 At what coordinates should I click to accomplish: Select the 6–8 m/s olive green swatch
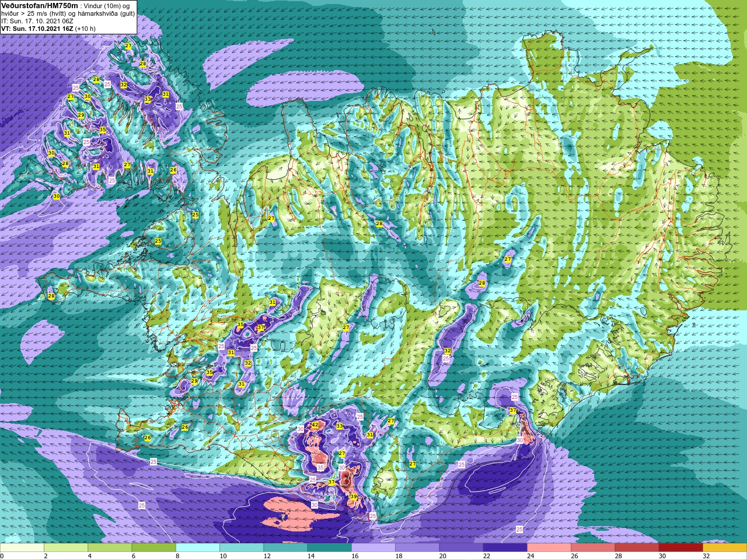pos(153,548)
